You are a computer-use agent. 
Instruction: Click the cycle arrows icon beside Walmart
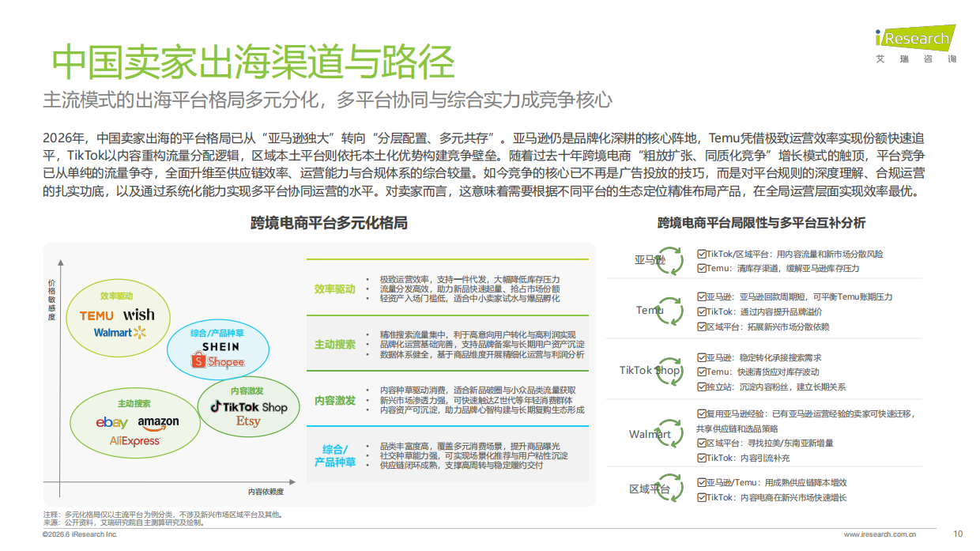click(x=671, y=434)
